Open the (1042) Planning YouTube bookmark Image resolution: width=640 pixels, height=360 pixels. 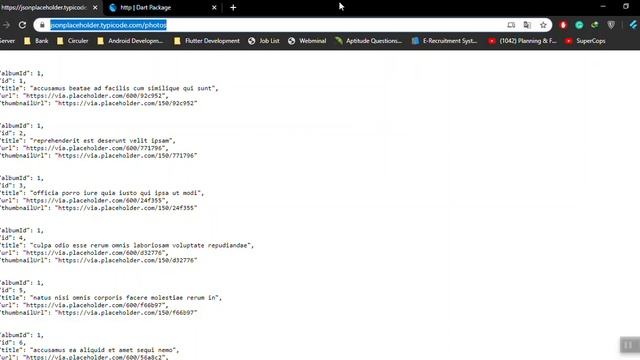coord(522,41)
